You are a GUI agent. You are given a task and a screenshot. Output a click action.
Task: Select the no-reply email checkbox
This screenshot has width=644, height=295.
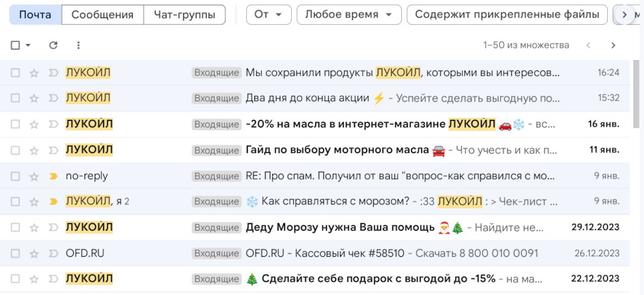point(15,176)
